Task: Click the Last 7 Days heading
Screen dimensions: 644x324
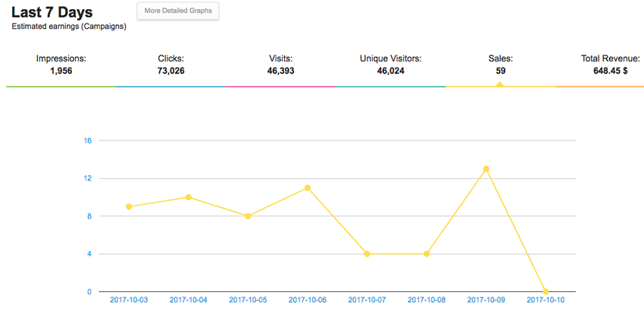Action: pos(52,12)
